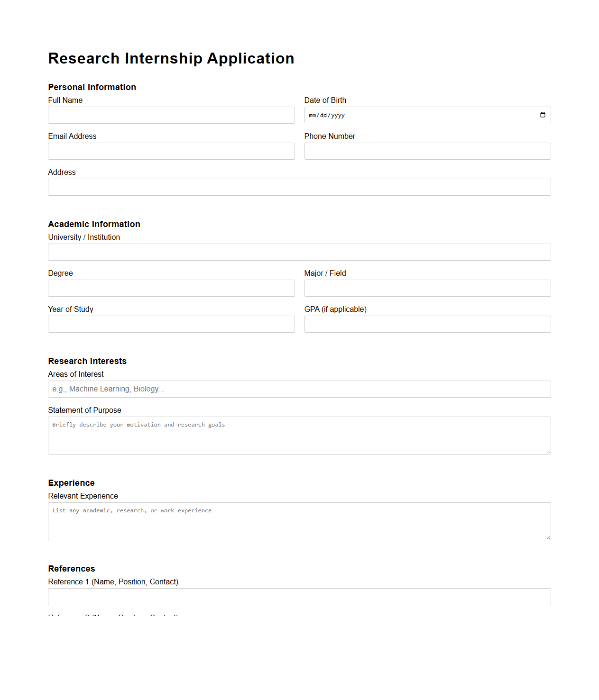Viewport: 599px width, 700px height.
Task: Click the Degree input field
Action: (x=171, y=288)
